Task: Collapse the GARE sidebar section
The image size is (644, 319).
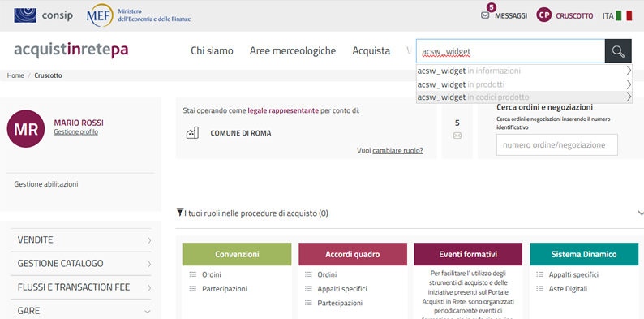Action: 81,310
